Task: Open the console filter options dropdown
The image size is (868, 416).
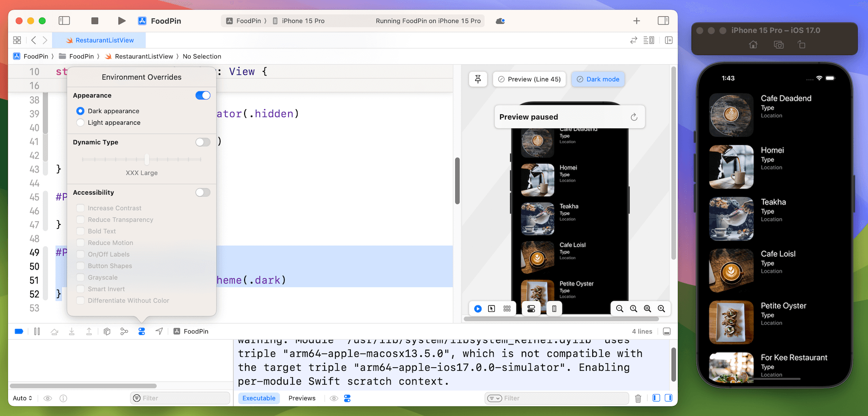Action: pyautogui.click(x=494, y=398)
